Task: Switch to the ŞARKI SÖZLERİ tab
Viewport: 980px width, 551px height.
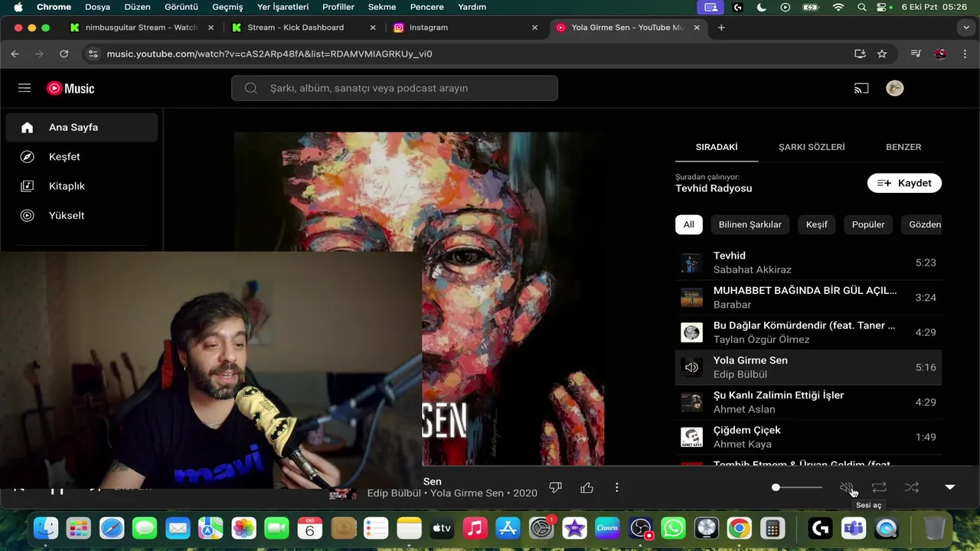Action: tap(812, 147)
